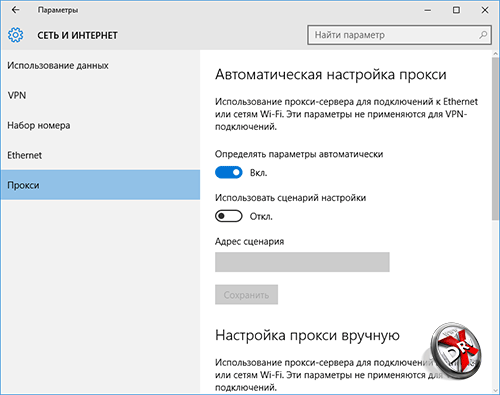Click the 'Откл.' label
The image size is (500, 395).
[261, 216]
